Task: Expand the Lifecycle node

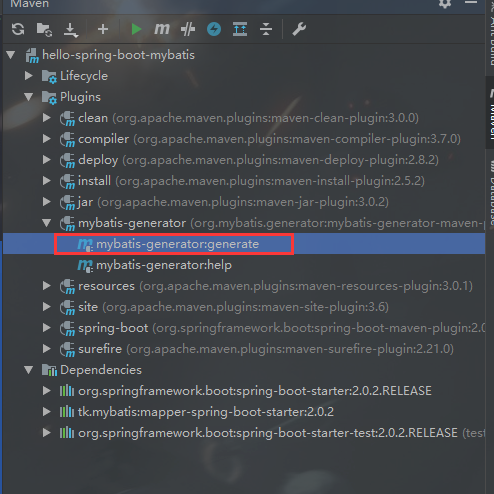Action: tap(29, 76)
